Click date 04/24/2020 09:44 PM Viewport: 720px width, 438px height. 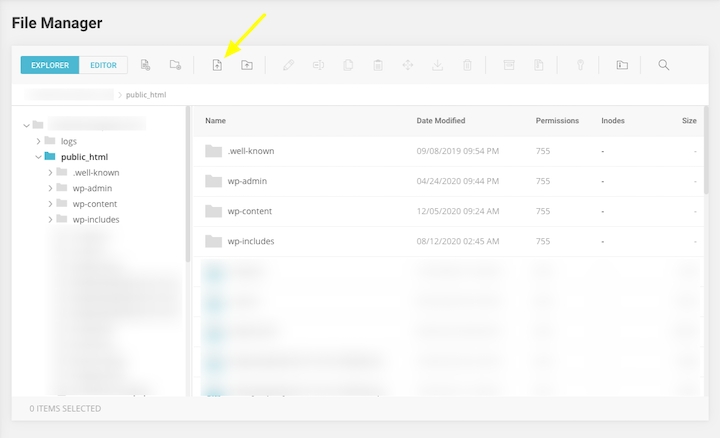click(457, 181)
